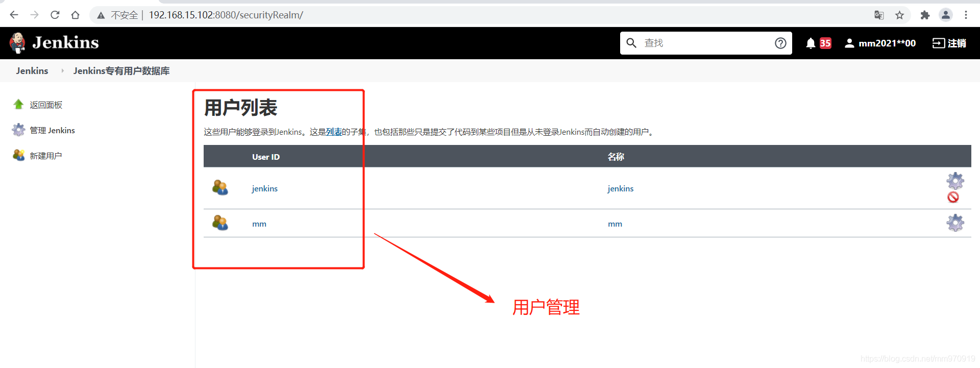
Task: Go to 返回面板 in the sidebar
Action: click(x=46, y=105)
